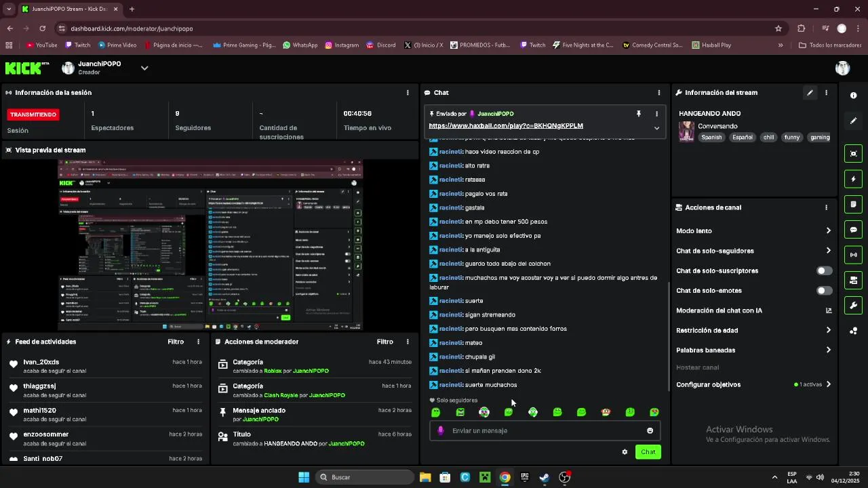
Task: Select Ivan_20xds follow activity entry
Action: (x=105, y=366)
